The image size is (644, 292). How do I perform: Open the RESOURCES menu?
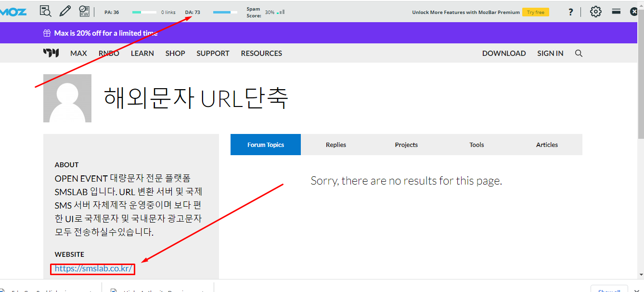tap(261, 53)
